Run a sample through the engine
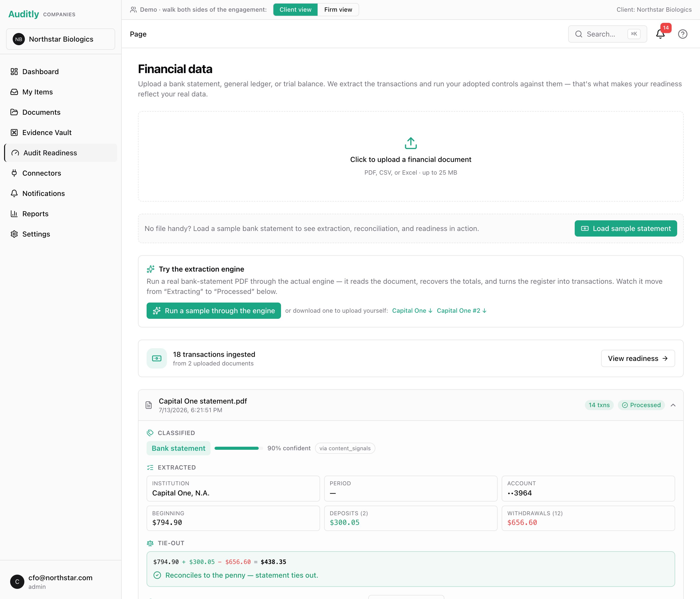Image resolution: width=700 pixels, height=599 pixels. pos(214,311)
